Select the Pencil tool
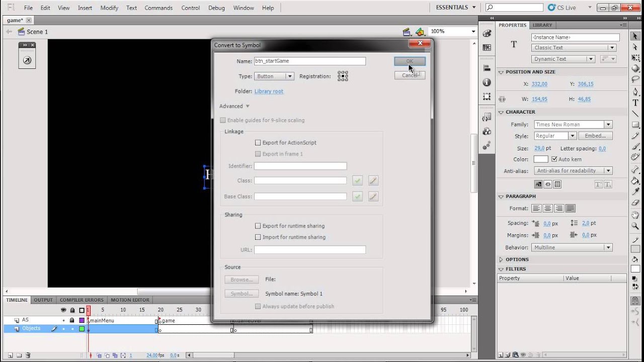The height and width of the screenshot is (362, 644). click(635, 136)
